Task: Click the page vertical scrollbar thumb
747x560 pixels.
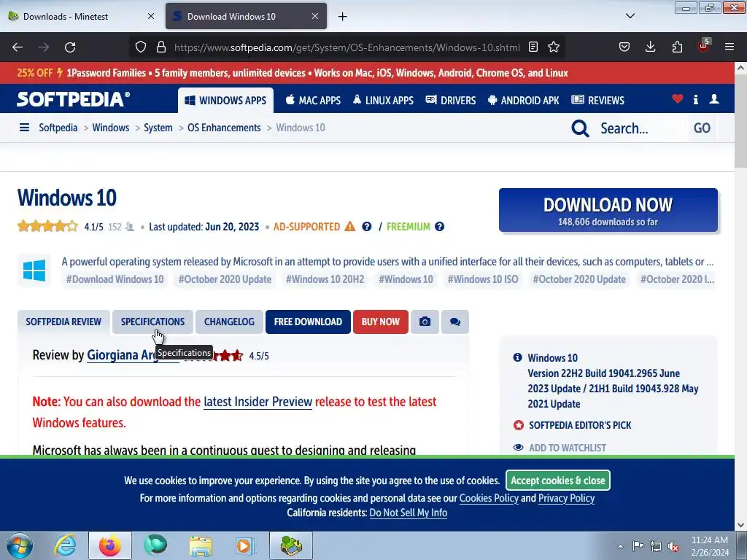Action: click(x=741, y=122)
